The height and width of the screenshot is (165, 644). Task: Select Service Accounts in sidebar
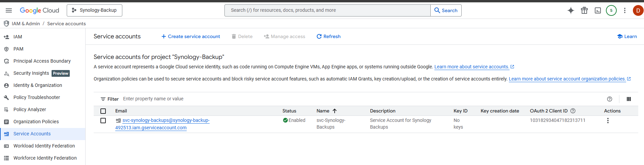pos(42,134)
